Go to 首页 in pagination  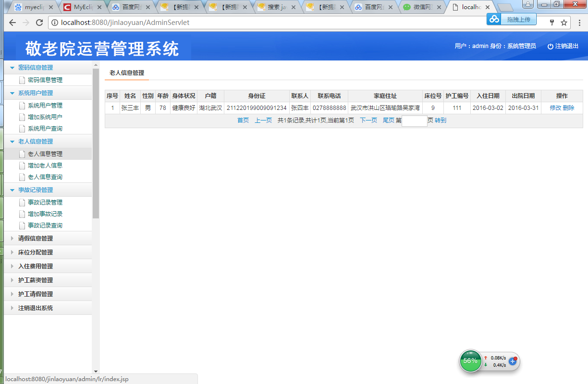tap(243, 120)
